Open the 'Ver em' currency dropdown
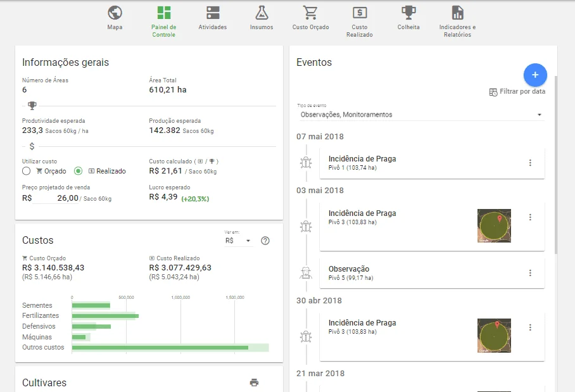 [239, 241]
